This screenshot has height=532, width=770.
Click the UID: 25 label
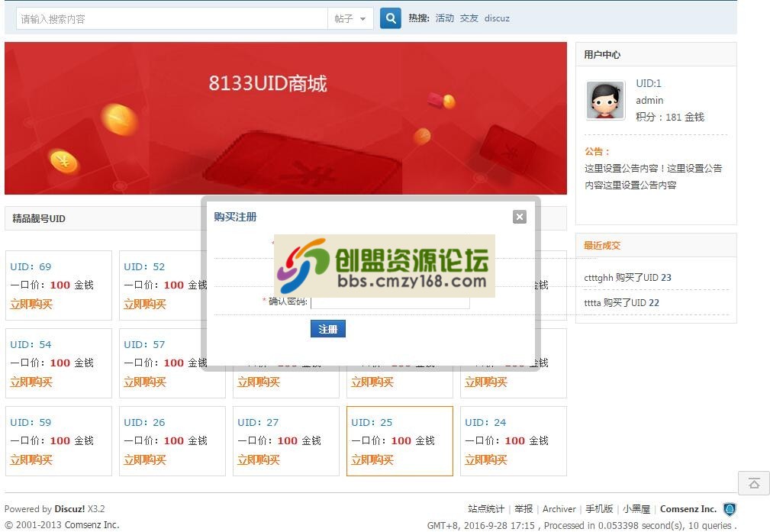point(372,422)
